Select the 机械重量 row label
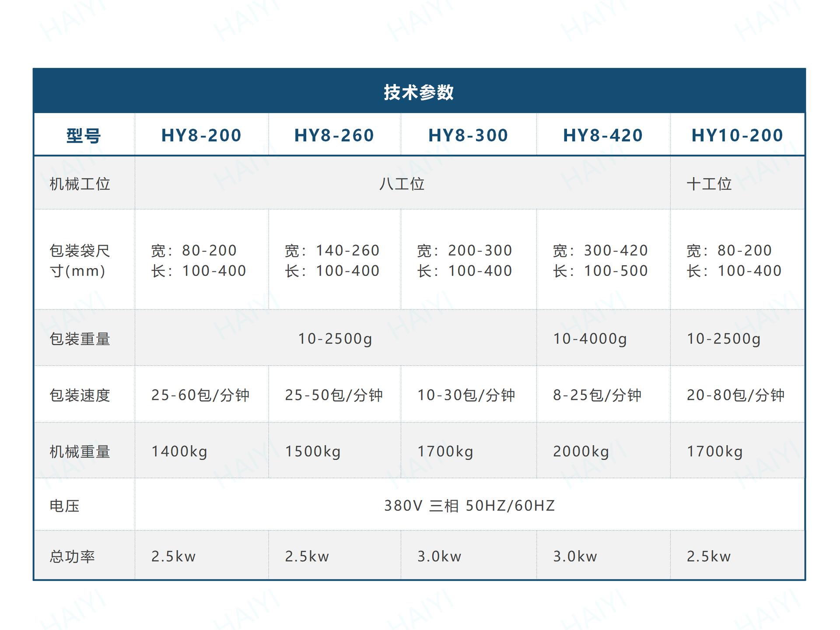840x630 pixels. (80, 451)
